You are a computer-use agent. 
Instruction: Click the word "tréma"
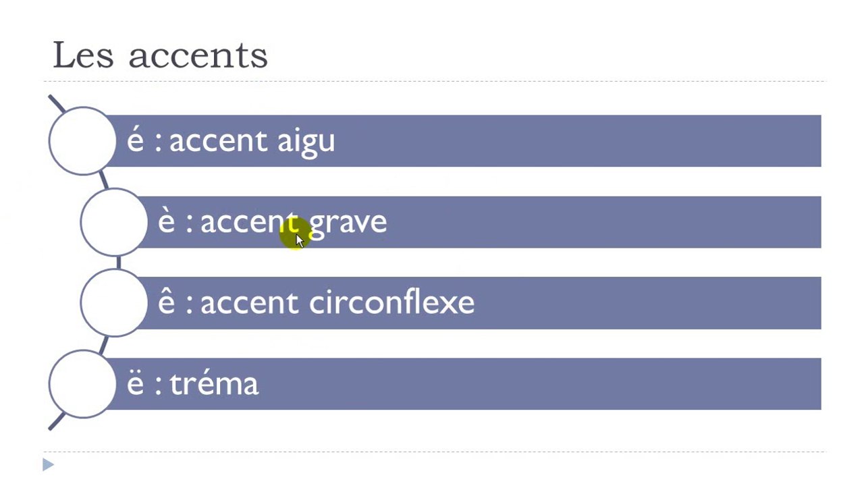point(214,384)
